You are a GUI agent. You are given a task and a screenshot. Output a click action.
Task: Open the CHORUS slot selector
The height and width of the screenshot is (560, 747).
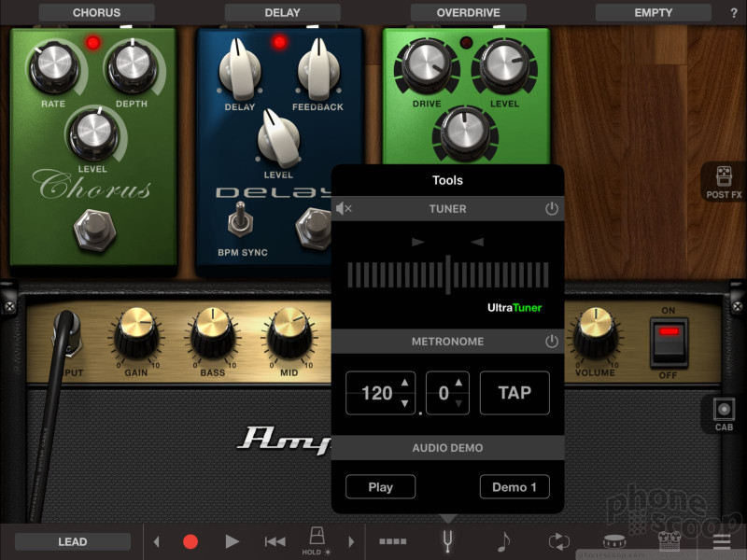97,12
